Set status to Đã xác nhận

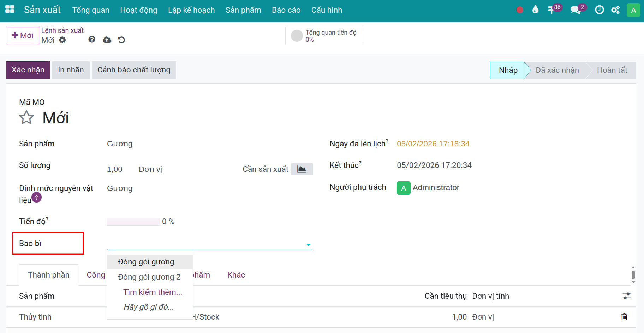557,70
